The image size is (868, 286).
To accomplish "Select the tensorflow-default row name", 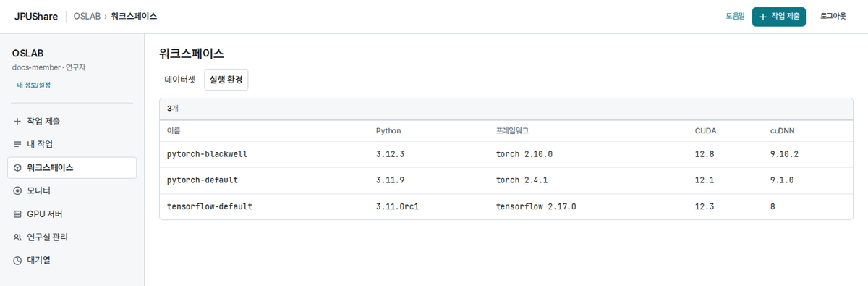I will 210,206.
